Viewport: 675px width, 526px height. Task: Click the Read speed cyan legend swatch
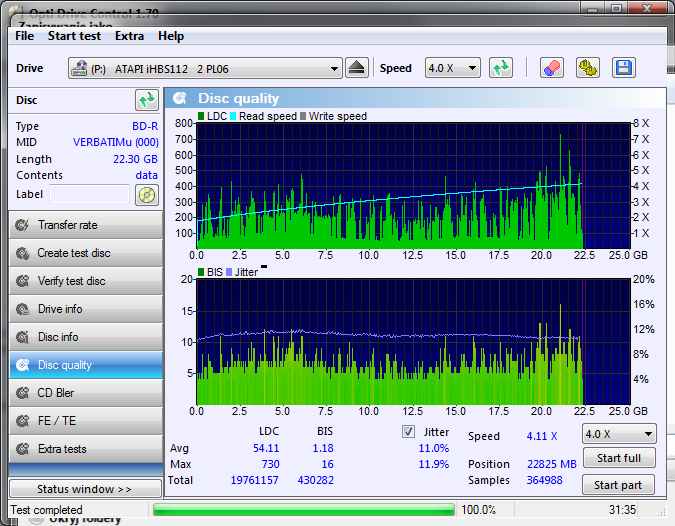(x=233, y=116)
